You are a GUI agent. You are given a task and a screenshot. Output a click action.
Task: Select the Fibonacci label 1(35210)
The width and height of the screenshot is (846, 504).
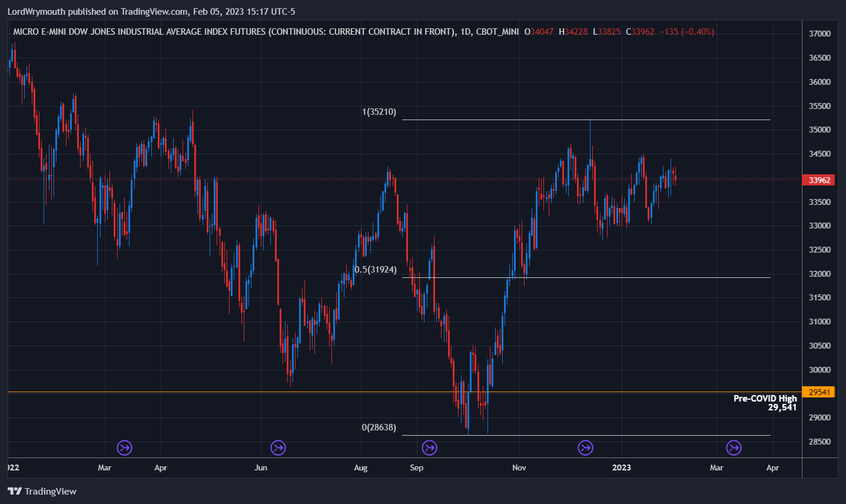click(379, 112)
